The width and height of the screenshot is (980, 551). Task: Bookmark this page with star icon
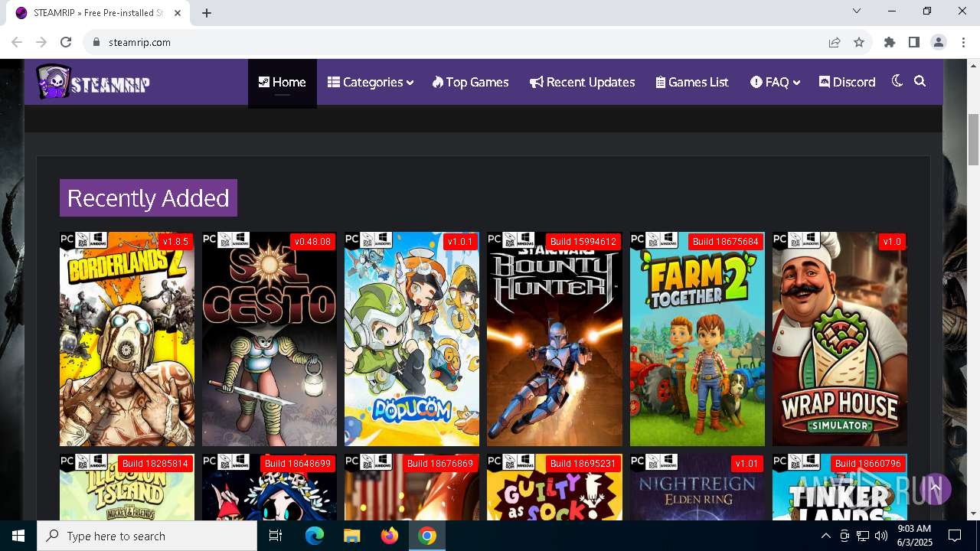tap(859, 42)
